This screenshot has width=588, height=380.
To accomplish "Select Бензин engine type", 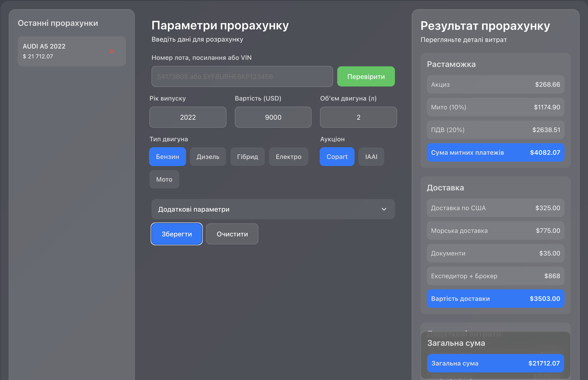I will point(167,157).
